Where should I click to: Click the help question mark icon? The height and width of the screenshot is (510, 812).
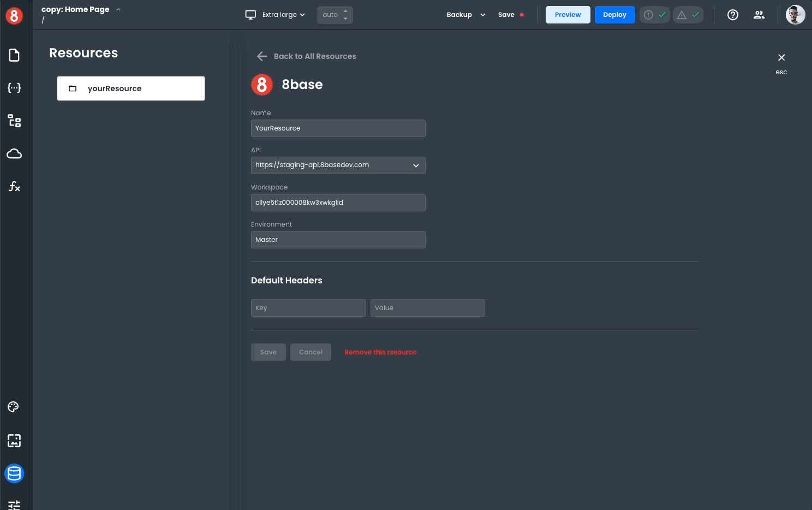(733, 15)
